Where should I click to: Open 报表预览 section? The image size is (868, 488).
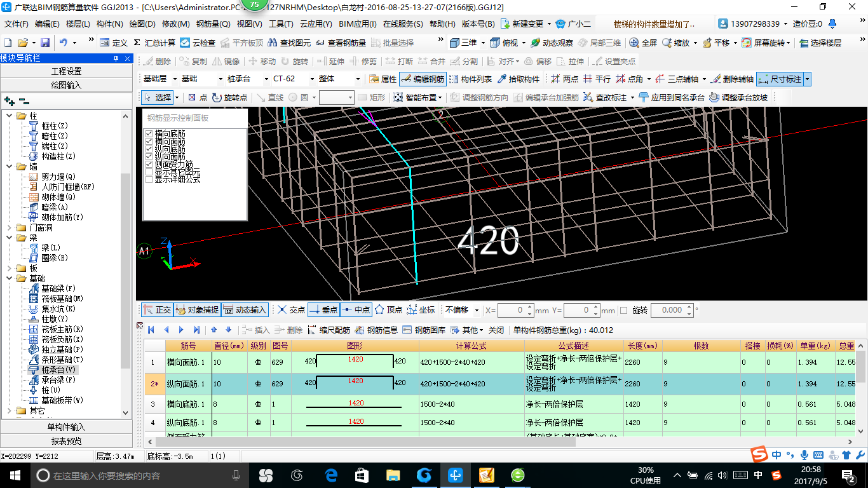point(66,441)
